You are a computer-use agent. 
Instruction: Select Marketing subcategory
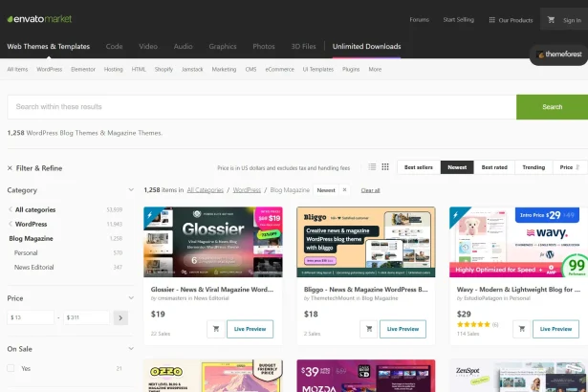(224, 70)
